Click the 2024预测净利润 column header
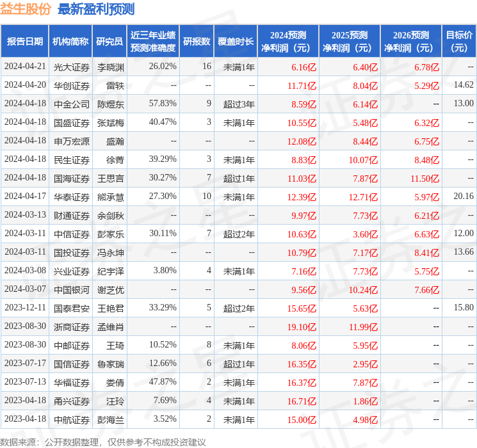This screenshot has width=477, height=448. [288, 41]
